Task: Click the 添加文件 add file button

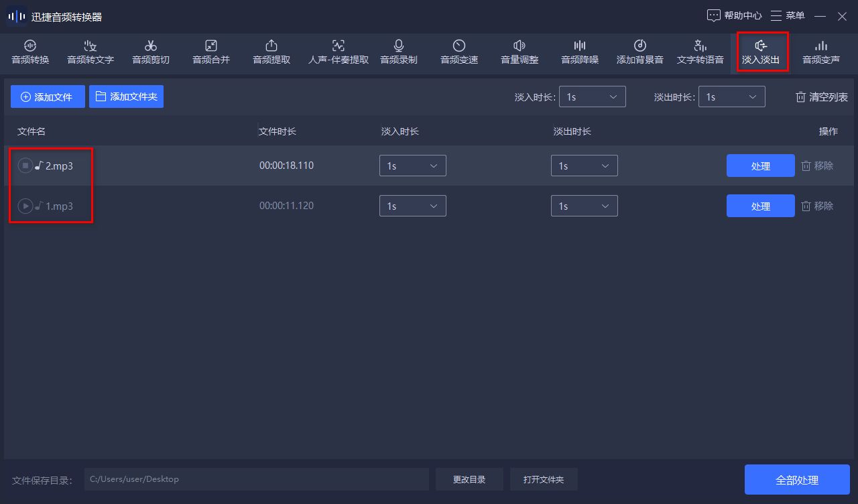Action: tap(48, 97)
